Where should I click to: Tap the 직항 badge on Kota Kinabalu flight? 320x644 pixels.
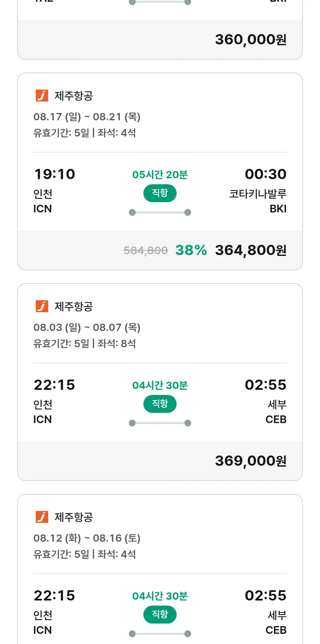point(160,194)
